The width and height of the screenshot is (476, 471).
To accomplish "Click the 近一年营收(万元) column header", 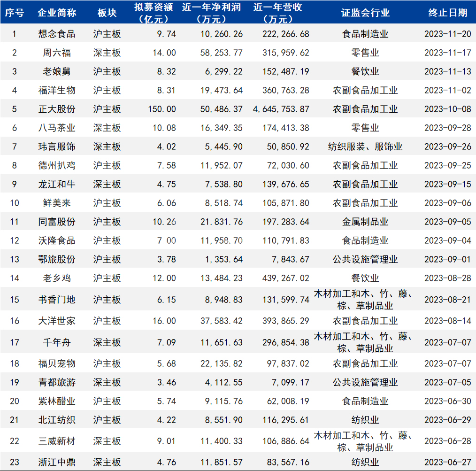I will [278, 13].
